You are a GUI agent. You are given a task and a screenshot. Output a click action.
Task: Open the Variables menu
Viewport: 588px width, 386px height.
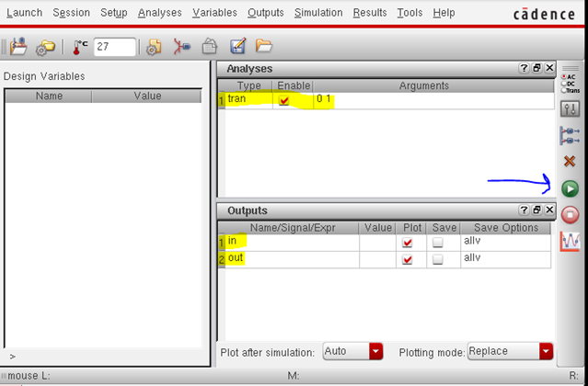(214, 13)
